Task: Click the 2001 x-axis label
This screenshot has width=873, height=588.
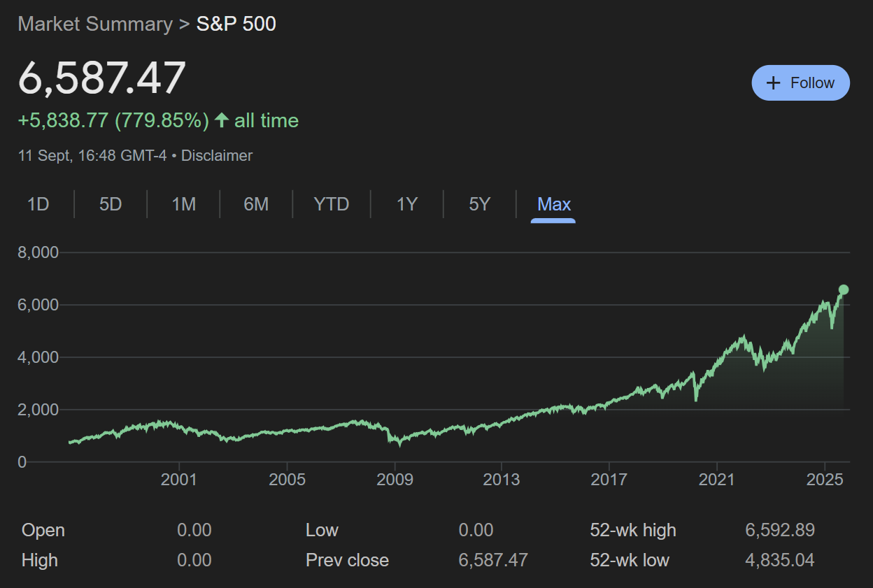Action: point(180,480)
